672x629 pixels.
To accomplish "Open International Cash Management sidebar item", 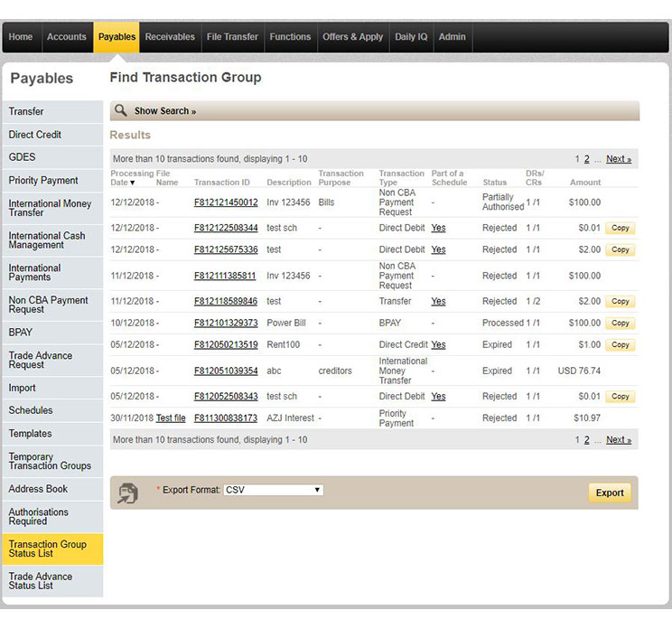I will [x=52, y=240].
